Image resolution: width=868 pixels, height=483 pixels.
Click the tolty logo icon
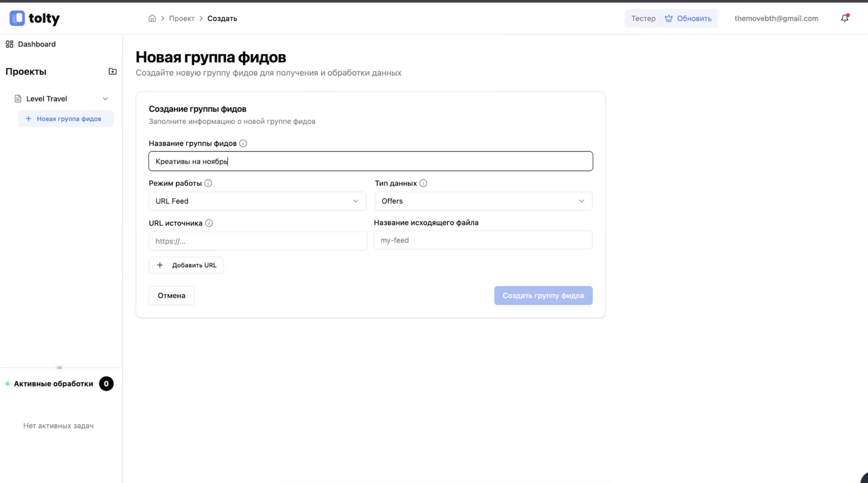coord(17,18)
